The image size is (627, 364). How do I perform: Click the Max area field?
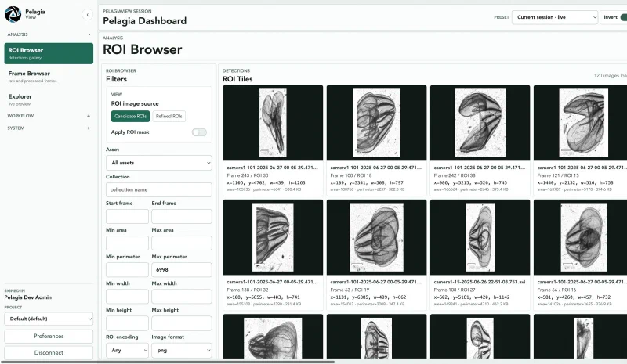click(182, 243)
